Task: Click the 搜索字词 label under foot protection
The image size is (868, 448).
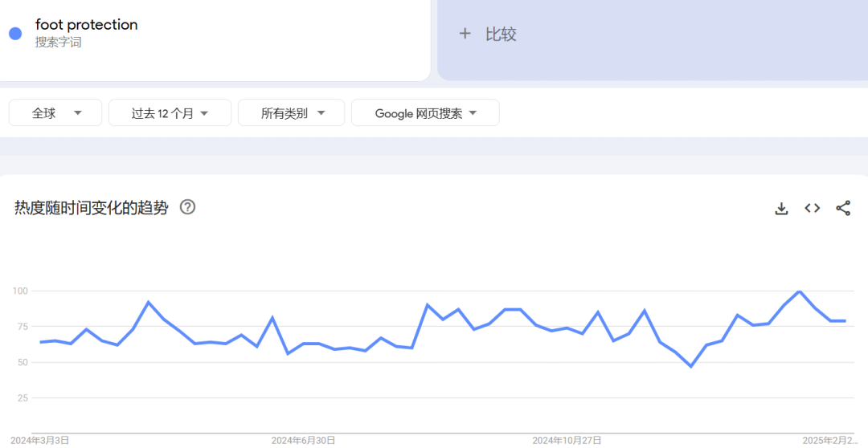Action: tap(58, 42)
